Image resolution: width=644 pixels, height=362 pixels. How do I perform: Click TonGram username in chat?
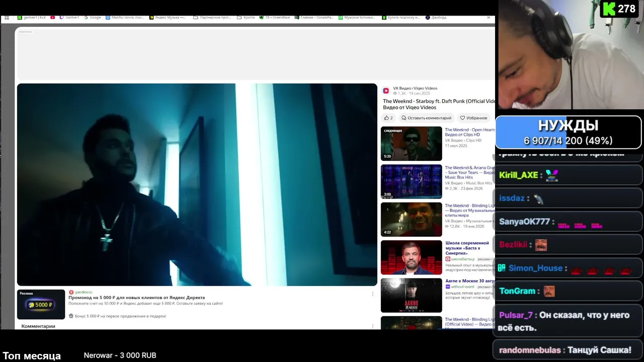(x=517, y=292)
